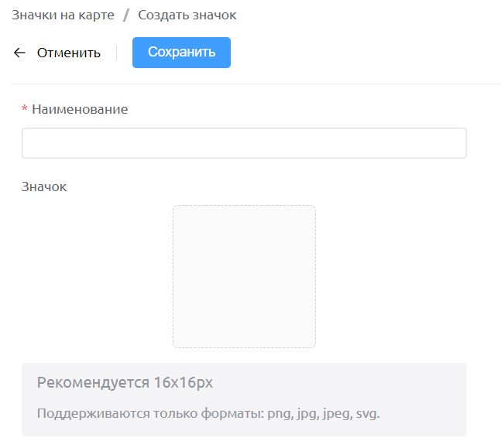Click the breadcrumb slash separator
The width and height of the screenshot is (501, 448).
pos(126,15)
